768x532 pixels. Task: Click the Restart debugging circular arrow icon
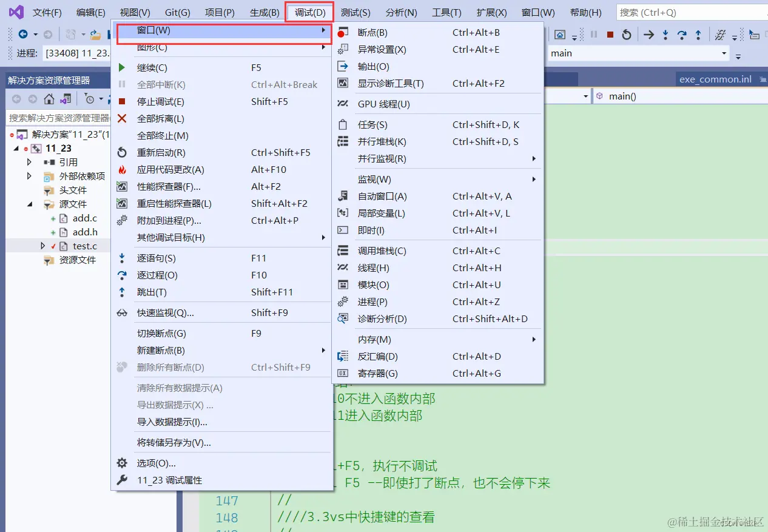pos(627,35)
